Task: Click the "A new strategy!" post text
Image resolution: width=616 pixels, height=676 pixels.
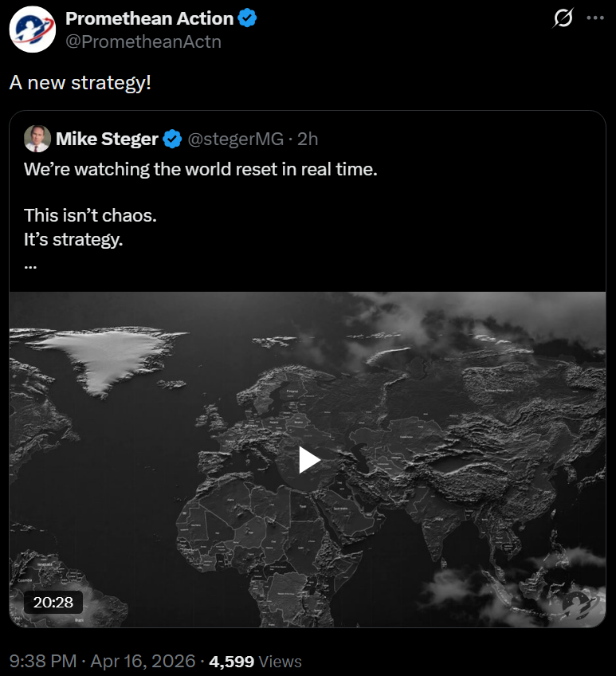Action: pos(80,82)
